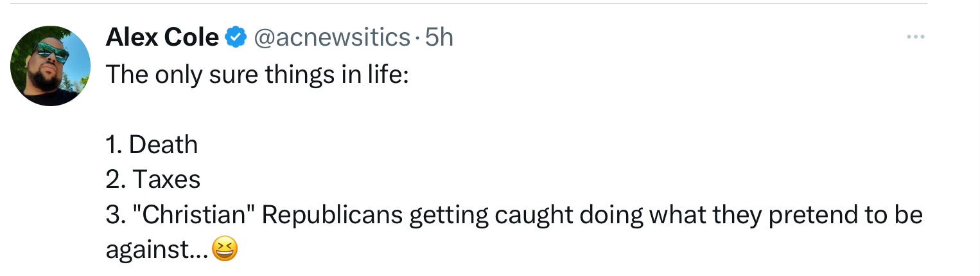Click the "1. Death" list line
This screenshot has height=276, width=980.
coord(152,145)
